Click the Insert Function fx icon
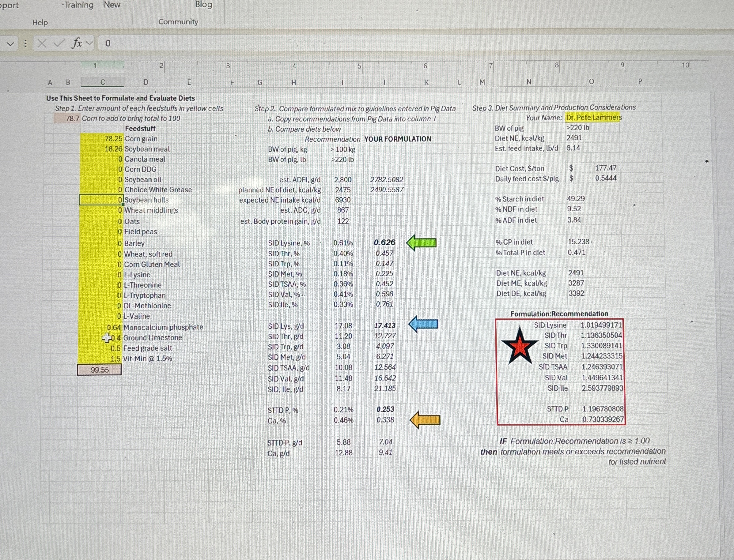Viewport: 734px width, 560px height. coord(77,43)
